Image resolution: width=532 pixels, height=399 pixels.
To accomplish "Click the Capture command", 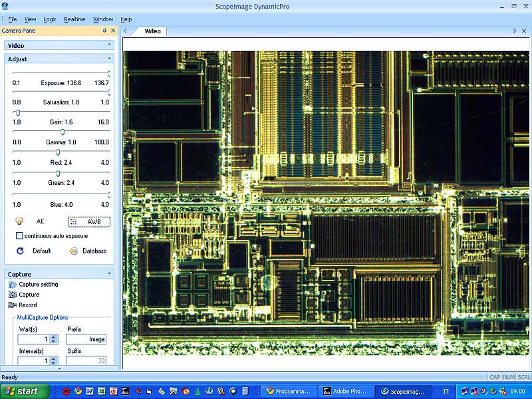I will click(x=29, y=295).
